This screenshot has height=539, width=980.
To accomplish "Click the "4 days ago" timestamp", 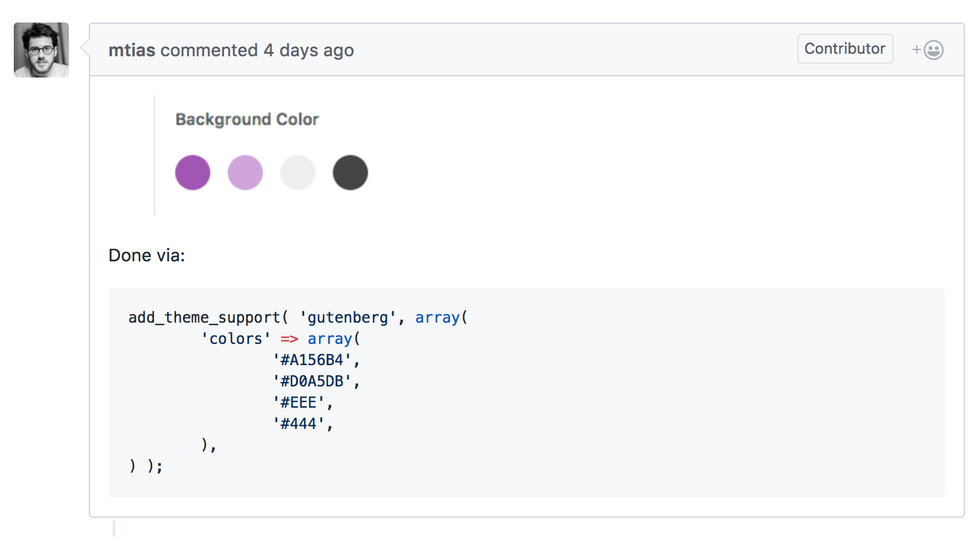I will pyautogui.click(x=309, y=50).
